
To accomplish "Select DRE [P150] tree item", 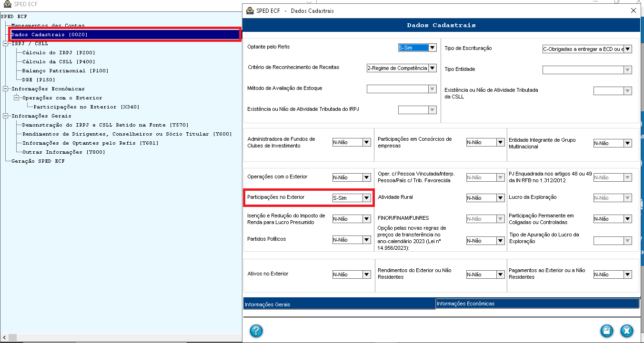I will coord(39,79).
